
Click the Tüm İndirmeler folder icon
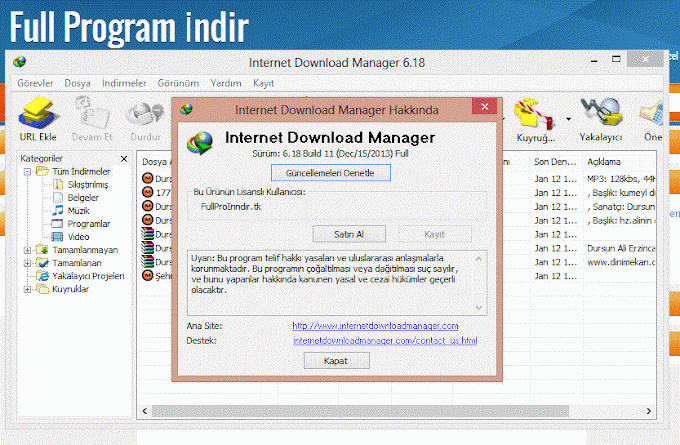pyautogui.click(x=42, y=171)
